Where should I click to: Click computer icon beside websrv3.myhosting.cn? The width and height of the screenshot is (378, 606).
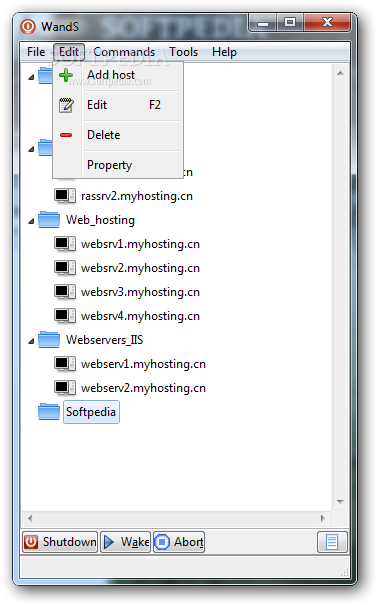click(x=65, y=291)
